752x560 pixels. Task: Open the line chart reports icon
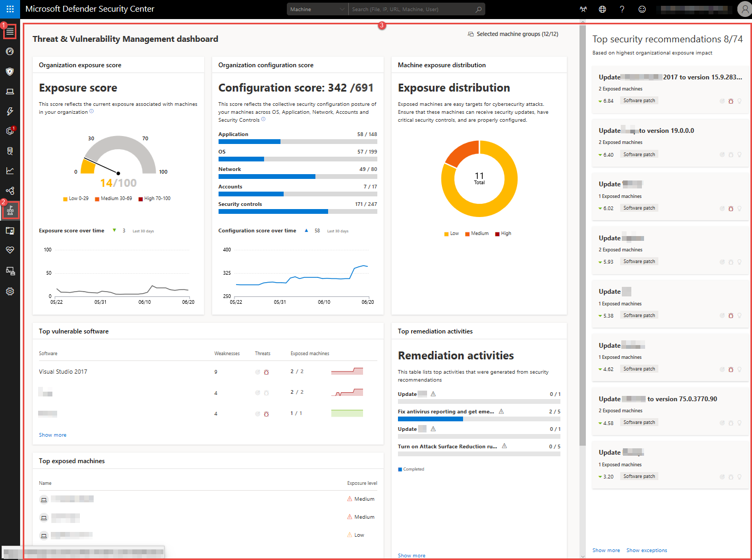pyautogui.click(x=10, y=170)
